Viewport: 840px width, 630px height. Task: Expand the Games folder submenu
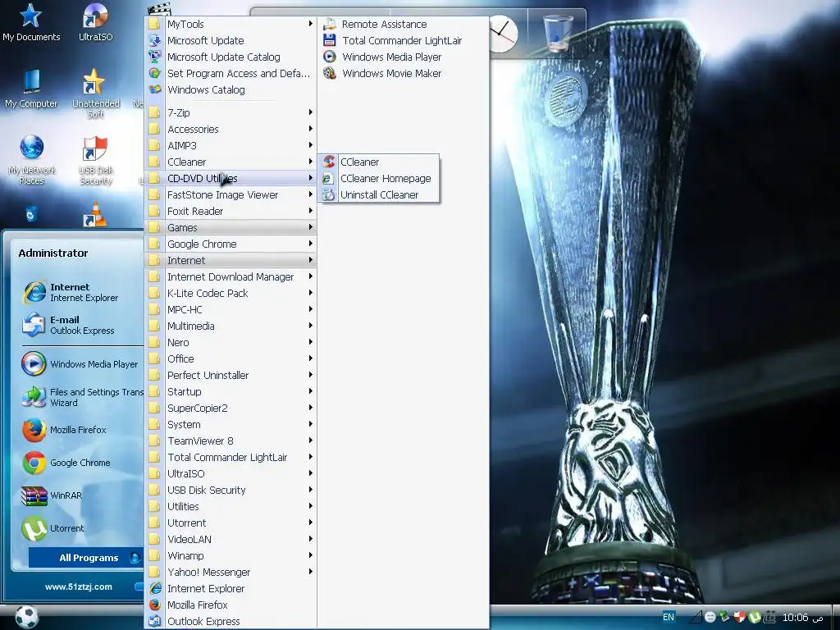point(231,228)
